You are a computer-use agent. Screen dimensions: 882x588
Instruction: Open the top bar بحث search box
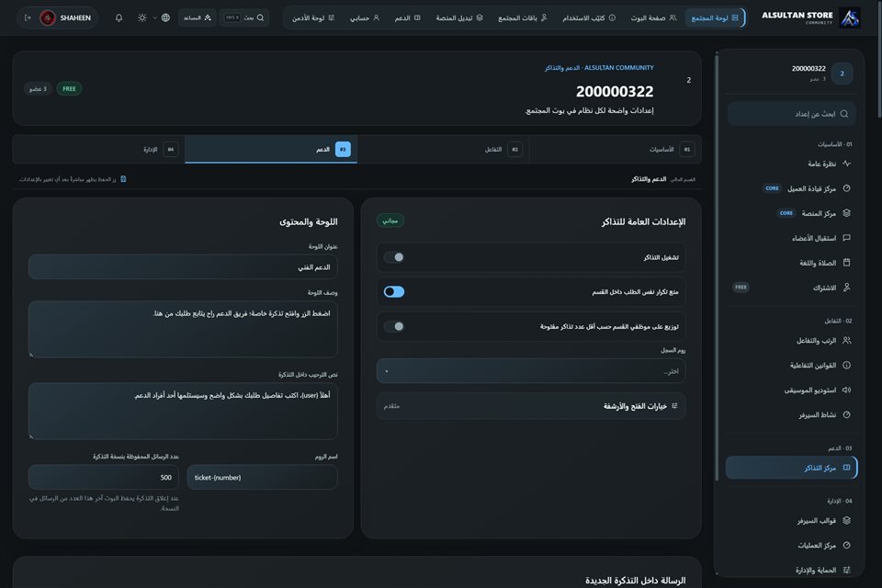244,18
